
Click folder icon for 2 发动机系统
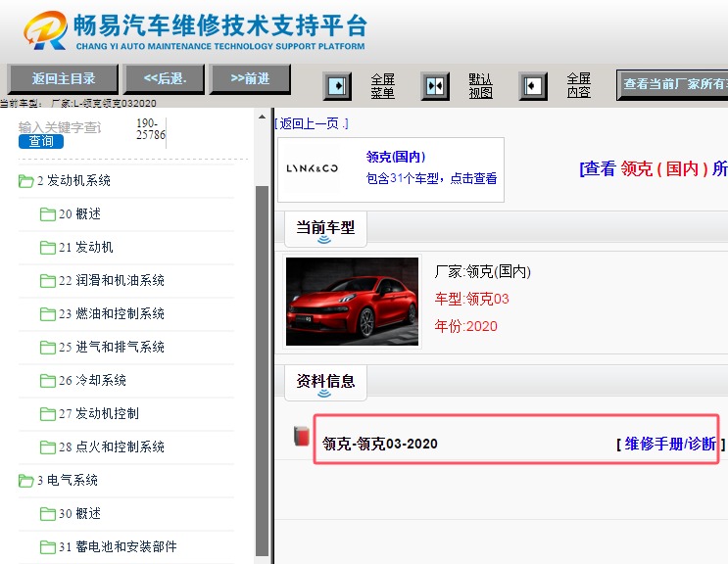[26, 181]
